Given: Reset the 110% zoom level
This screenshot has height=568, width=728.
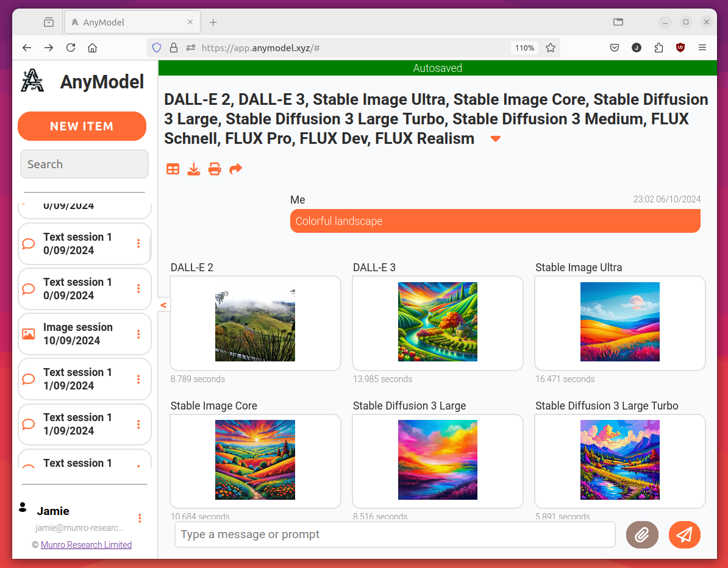Looking at the screenshot, I should pyautogui.click(x=524, y=48).
